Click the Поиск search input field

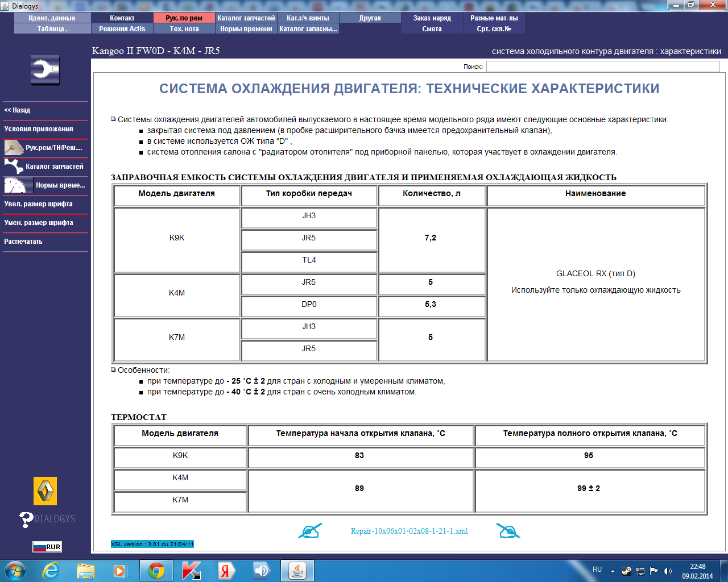(603, 66)
